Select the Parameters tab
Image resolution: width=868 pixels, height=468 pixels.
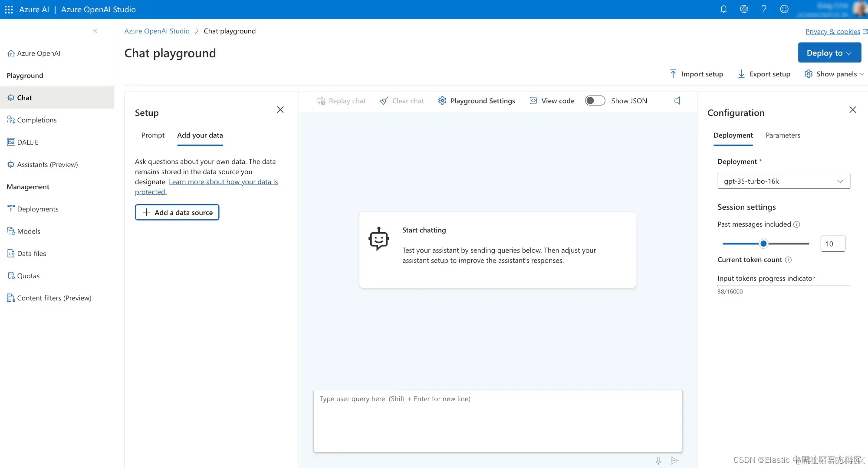point(783,135)
